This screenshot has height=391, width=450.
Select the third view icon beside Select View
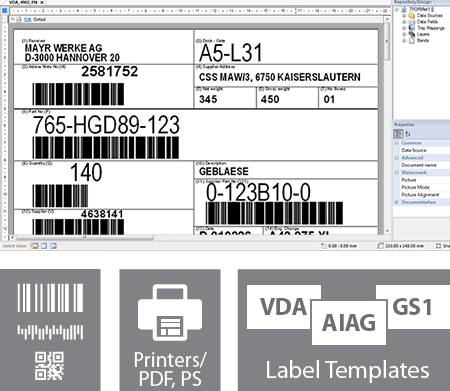point(53,246)
